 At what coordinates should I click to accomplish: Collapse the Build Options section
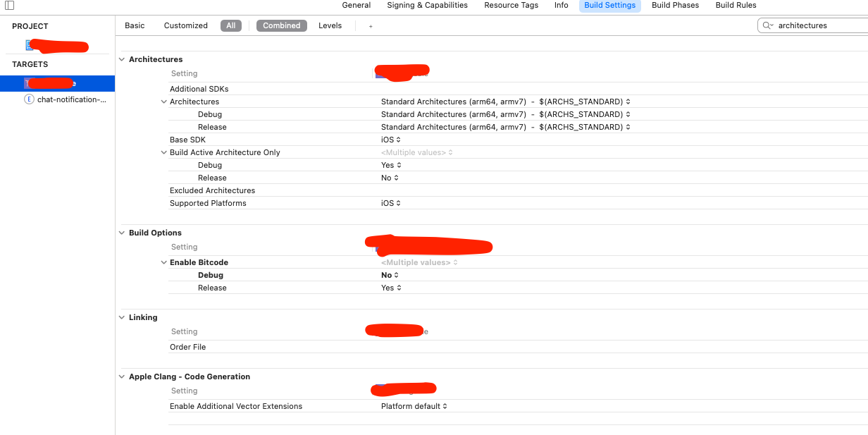(x=121, y=233)
